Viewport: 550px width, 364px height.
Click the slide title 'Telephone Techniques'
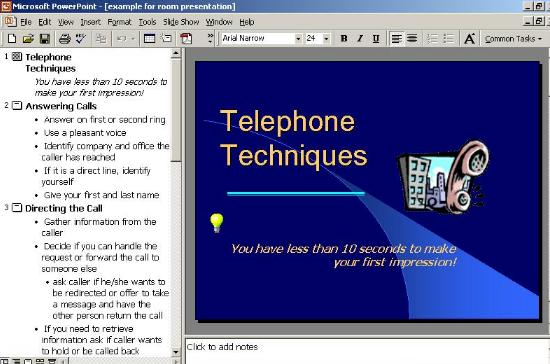(x=294, y=138)
